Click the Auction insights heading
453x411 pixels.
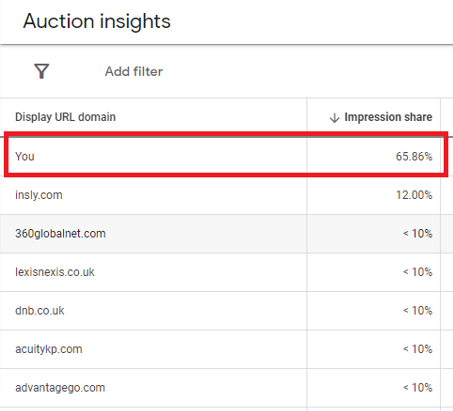(x=97, y=21)
